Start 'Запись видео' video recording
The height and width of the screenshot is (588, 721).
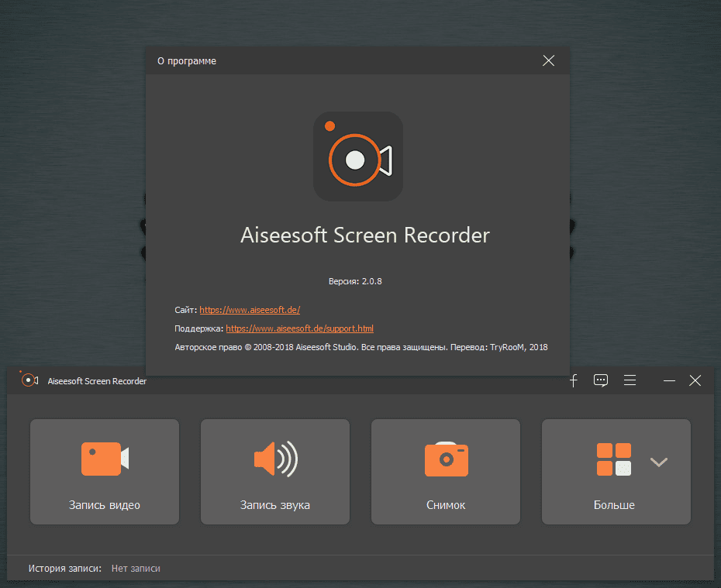(105, 471)
